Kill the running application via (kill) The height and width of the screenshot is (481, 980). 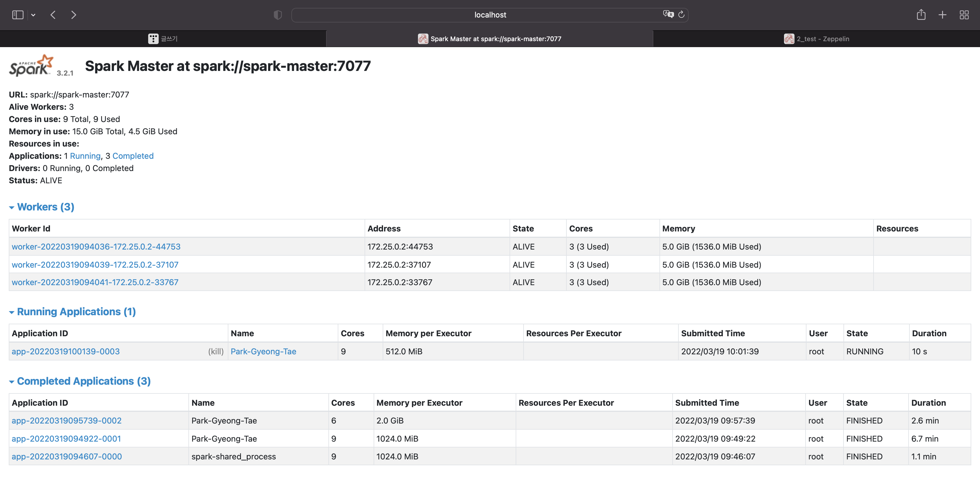tap(216, 351)
